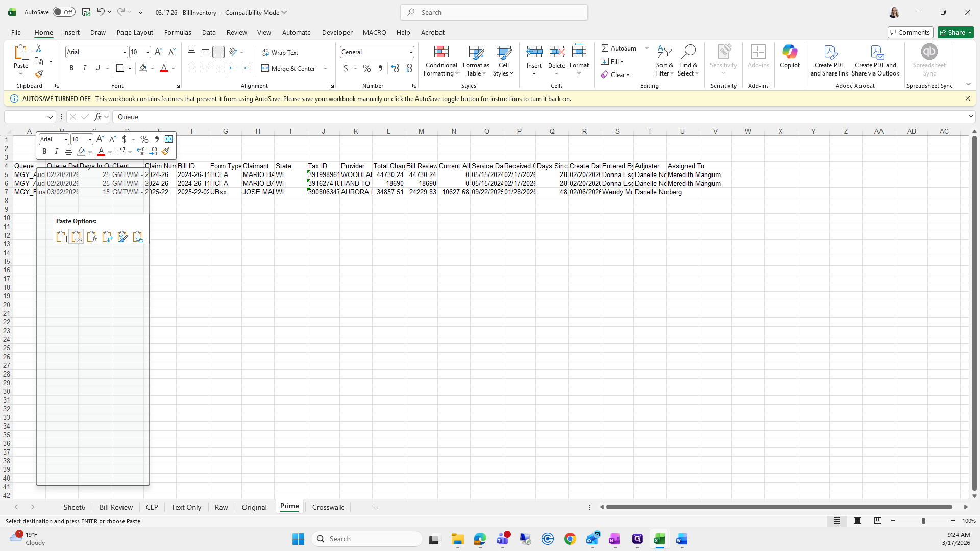Screen dimensions: 980x551
Task: Click the Merge & Center button
Action: 289,68
